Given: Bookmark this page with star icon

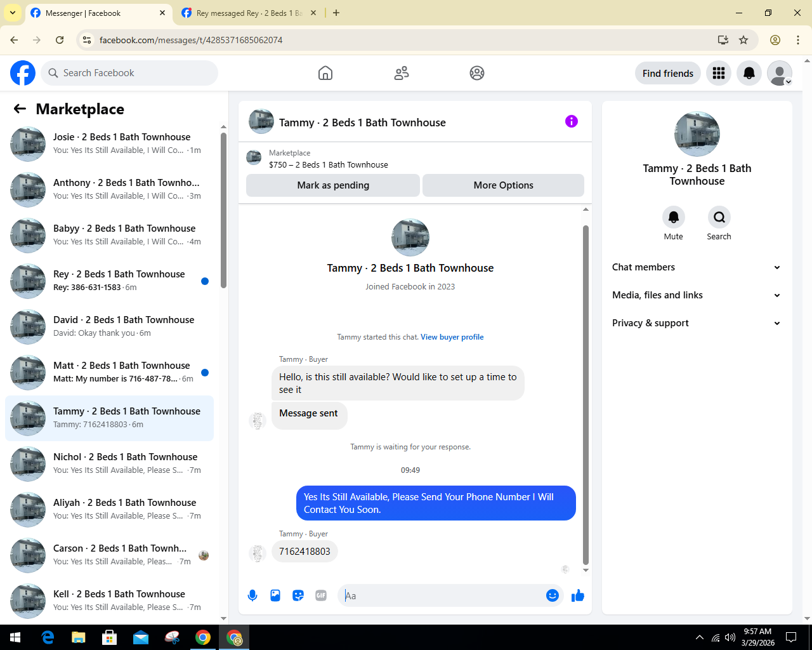Looking at the screenshot, I should (x=743, y=40).
